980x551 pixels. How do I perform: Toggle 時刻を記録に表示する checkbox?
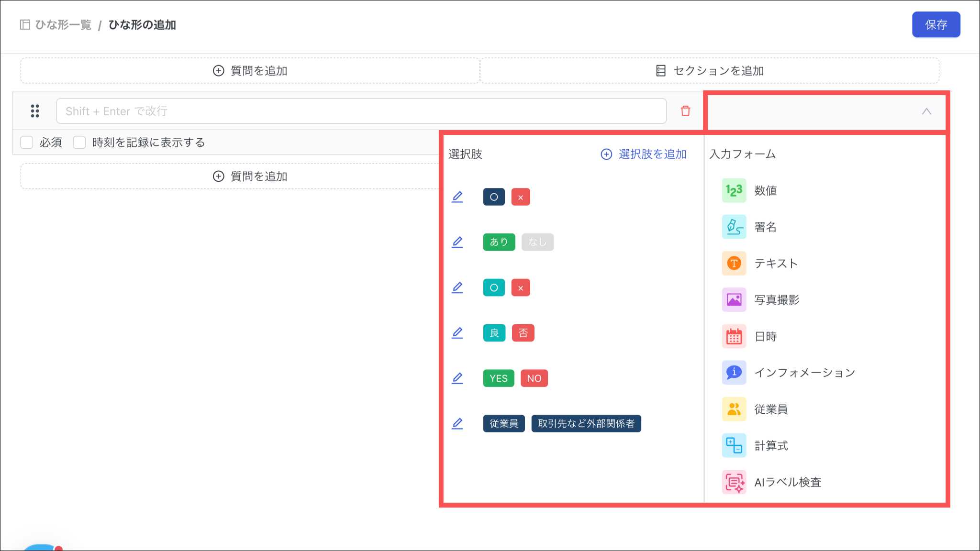pos(79,142)
